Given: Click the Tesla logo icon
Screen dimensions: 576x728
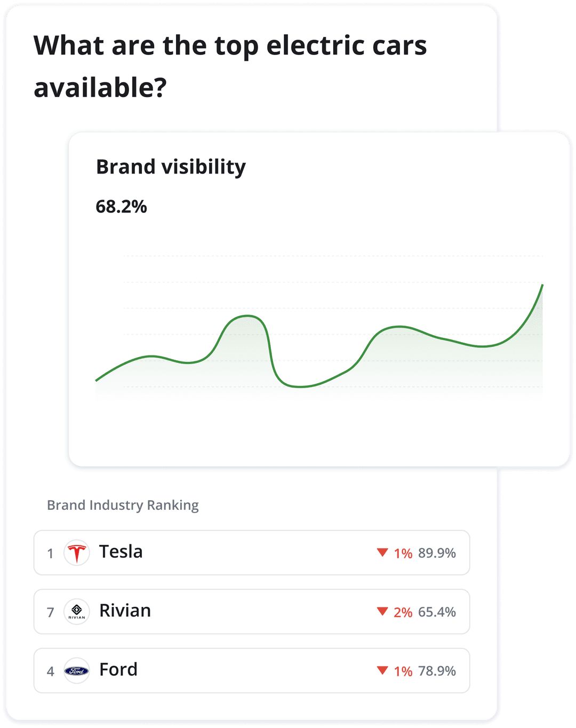Looking at the screenshot, I should pos(76,553).
